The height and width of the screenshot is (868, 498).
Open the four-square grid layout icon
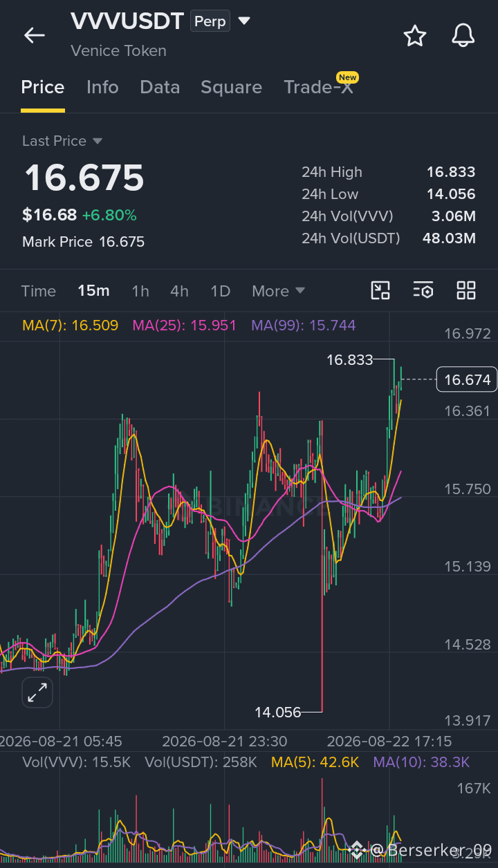coord(466,290)
